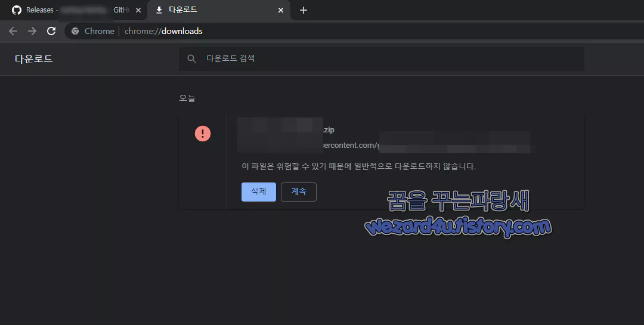Open a new tab with the plus button

click(x=303, y=10)
